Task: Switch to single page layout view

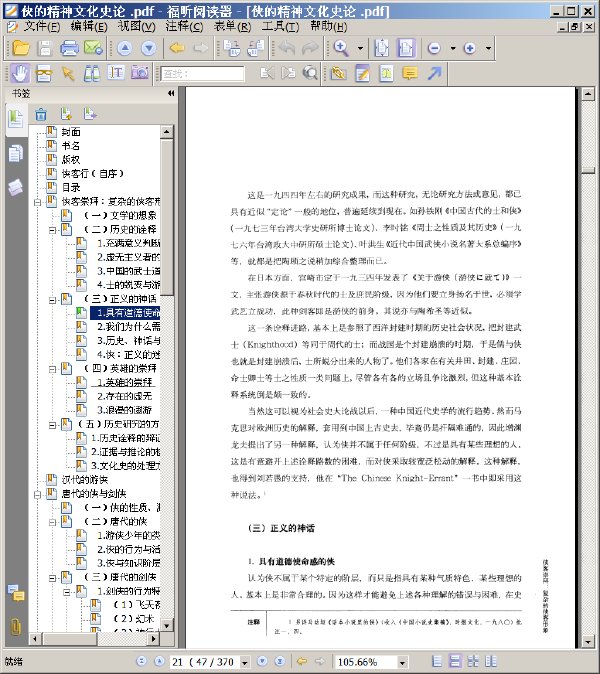Action: pos(436,661)
